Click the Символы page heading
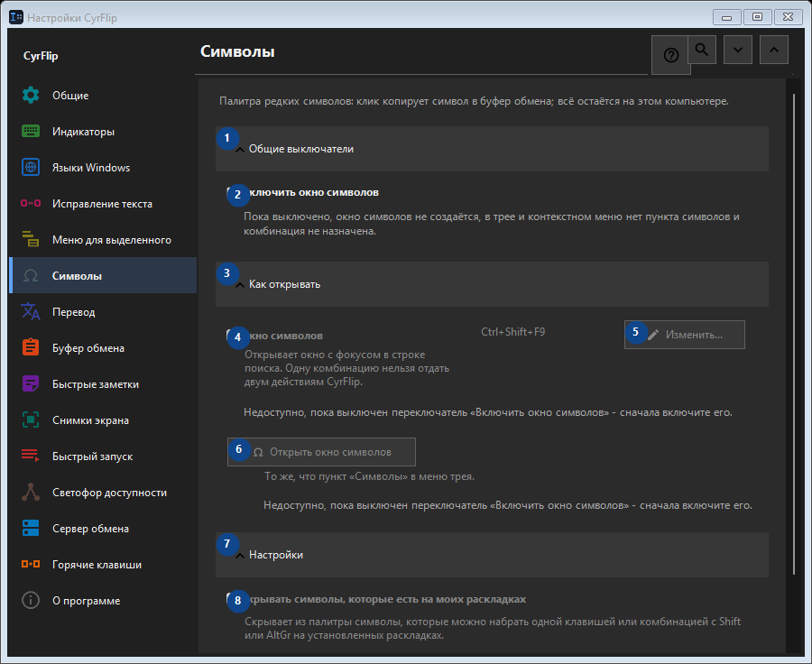The width and height of the screenshot is (812, 664). tap(237, 51)
